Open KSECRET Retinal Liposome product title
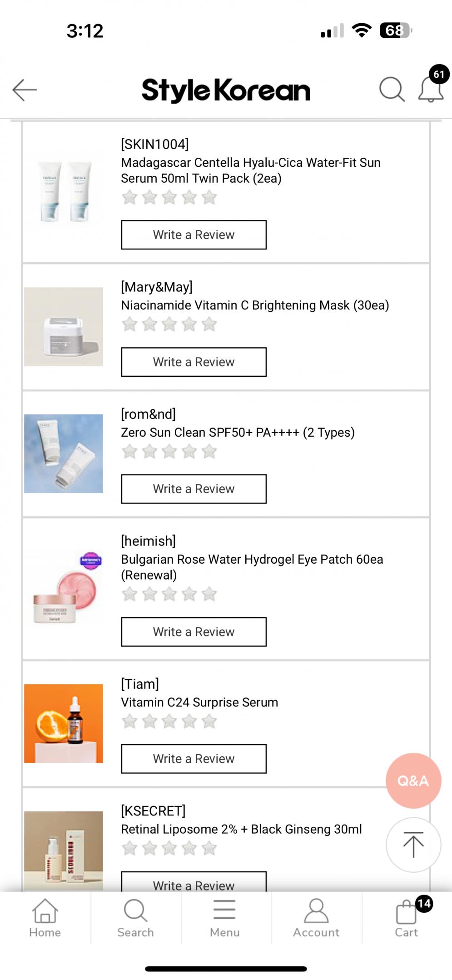 [241, 829]
